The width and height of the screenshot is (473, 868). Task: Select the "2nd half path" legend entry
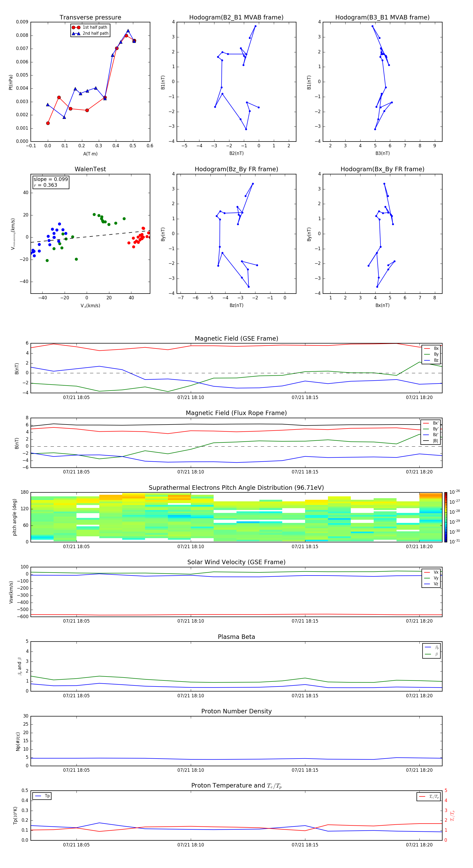90,33
